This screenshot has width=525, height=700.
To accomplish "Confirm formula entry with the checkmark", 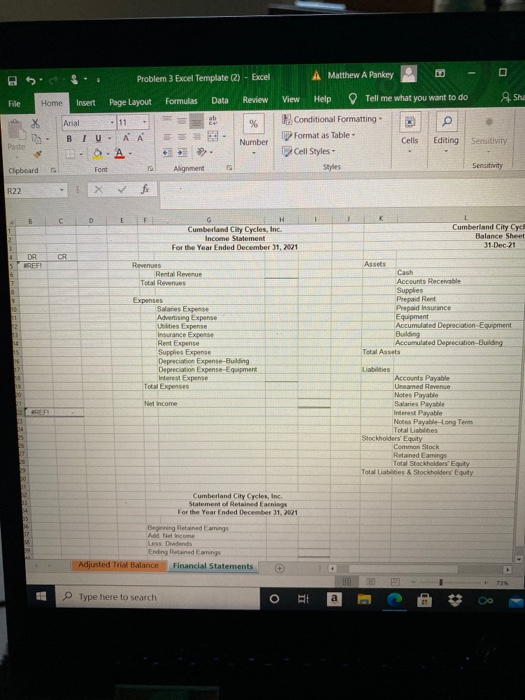I will (121, 190).
